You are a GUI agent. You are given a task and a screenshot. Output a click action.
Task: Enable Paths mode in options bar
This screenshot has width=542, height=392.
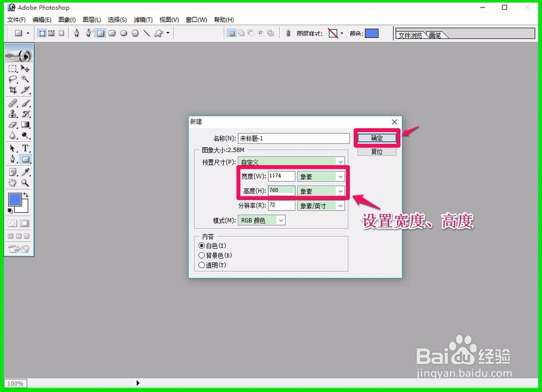coord(51,34)
